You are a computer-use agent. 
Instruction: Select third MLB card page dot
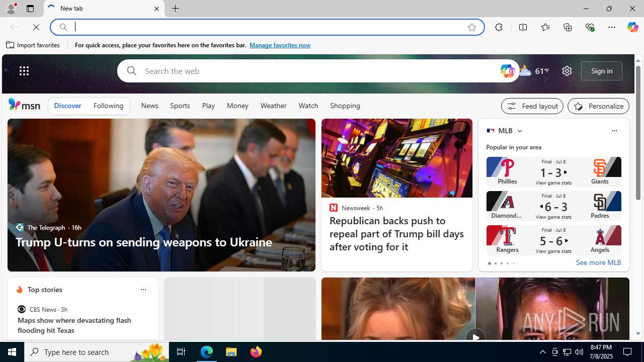(x=501, y=263)
